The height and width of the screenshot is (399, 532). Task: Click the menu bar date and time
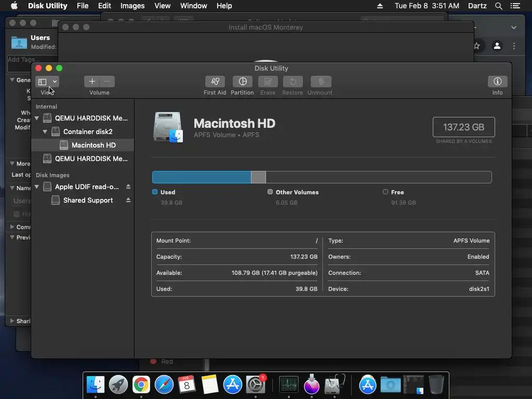click(x=427, y=6)
